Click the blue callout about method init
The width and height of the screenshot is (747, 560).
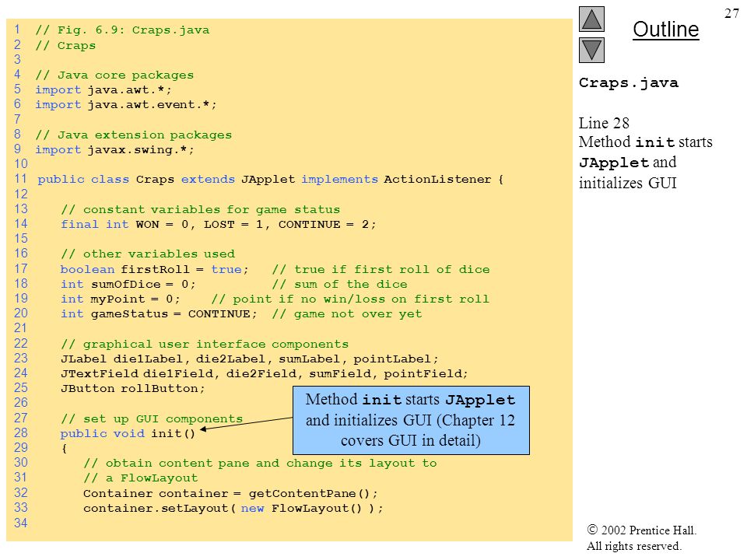tap(411, 421)
